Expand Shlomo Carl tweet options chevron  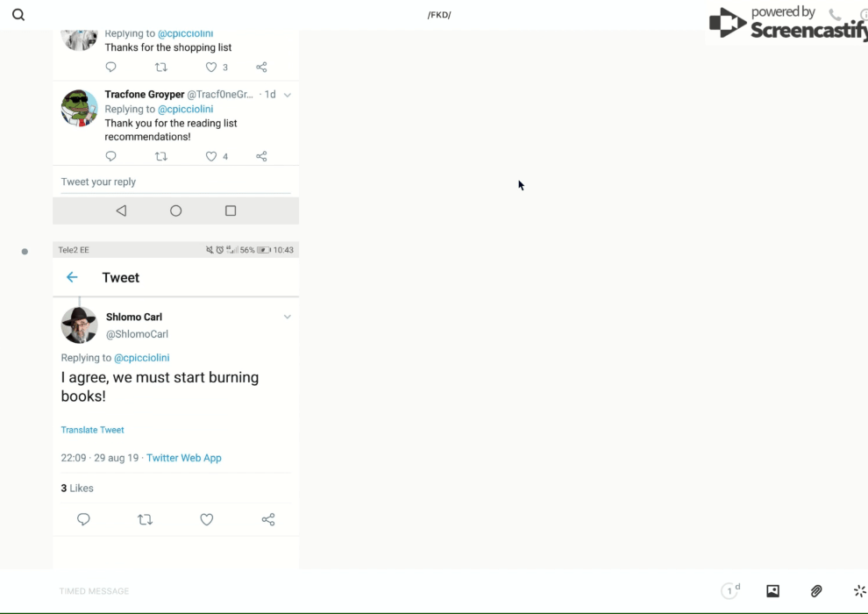pos(287,317)
